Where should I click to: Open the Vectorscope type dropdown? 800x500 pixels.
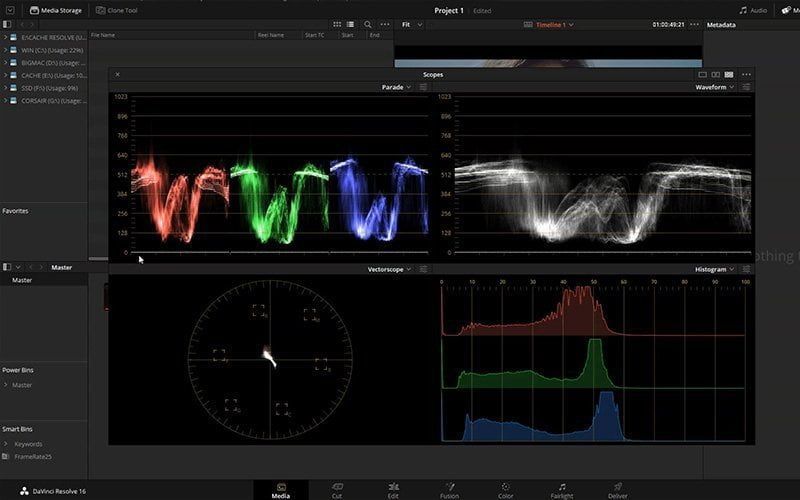click(x=389, y=269)
